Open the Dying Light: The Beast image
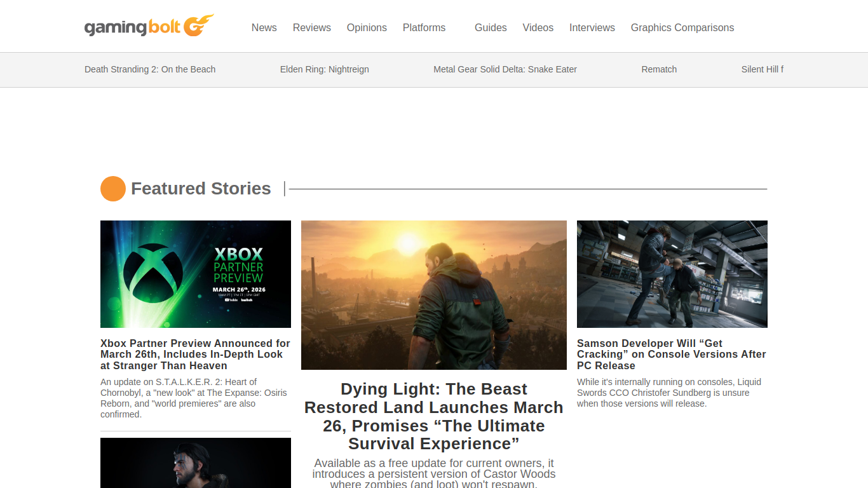The image size is (868, 488). (434, 295)
